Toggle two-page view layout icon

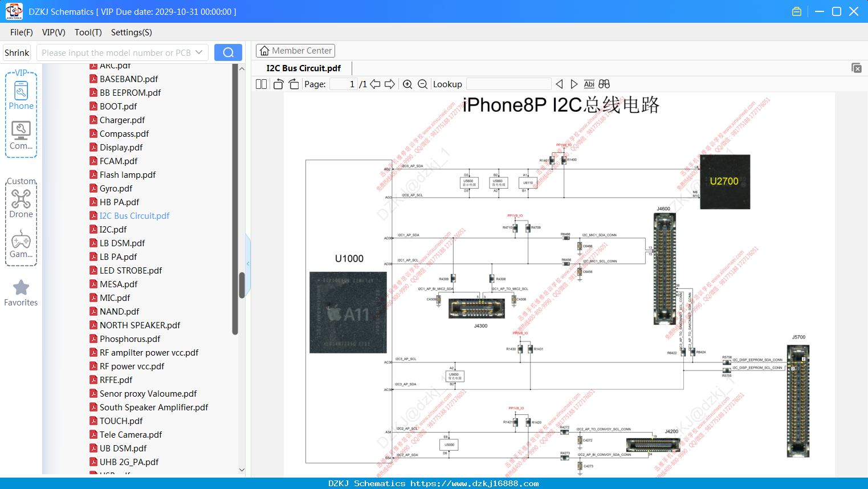point(261,84)
